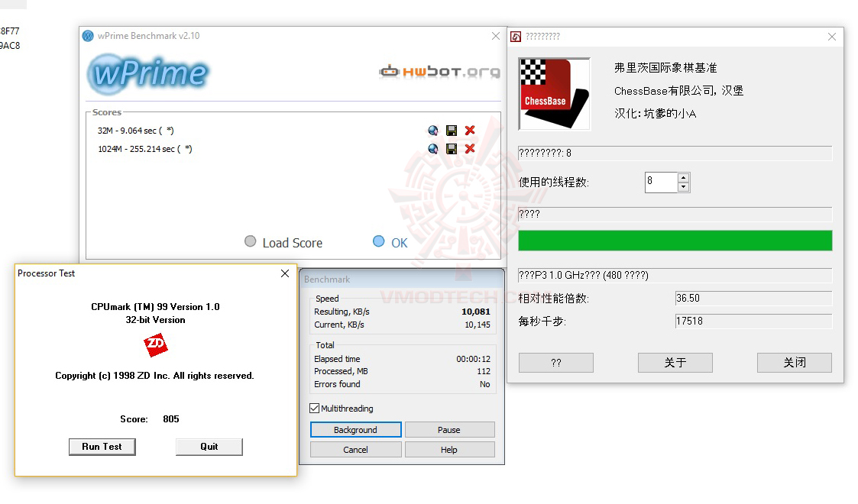Delete the 1024M score with red X
The width and height of the screenshot is (858, 504).
(469, 149)
